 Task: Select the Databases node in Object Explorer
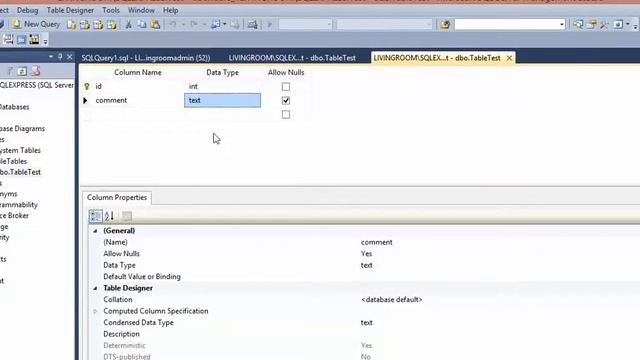(14, 107)
